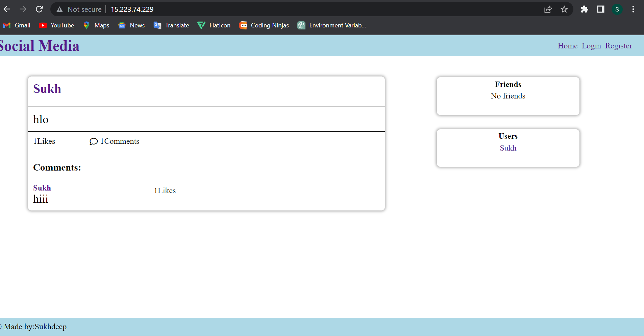Open the Extensions puzzle icon
This screenshot has height=336, width=644.
(x=585, y=9)
